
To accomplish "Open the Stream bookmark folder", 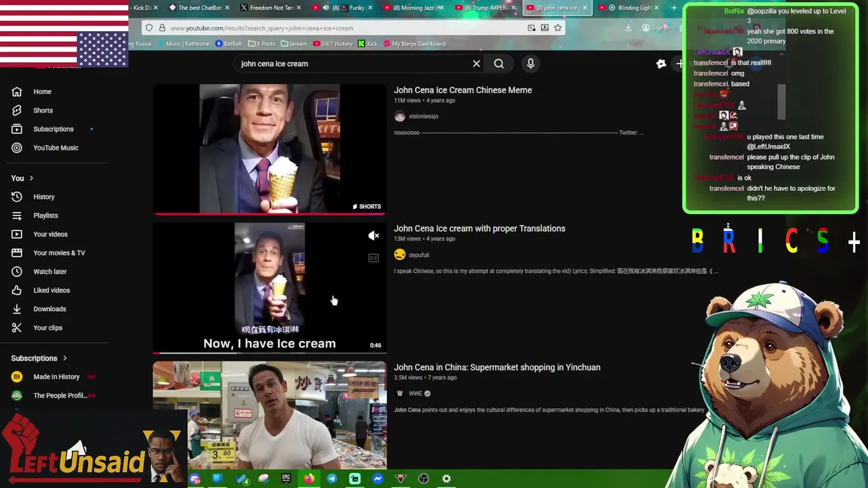I will (294, 44).
